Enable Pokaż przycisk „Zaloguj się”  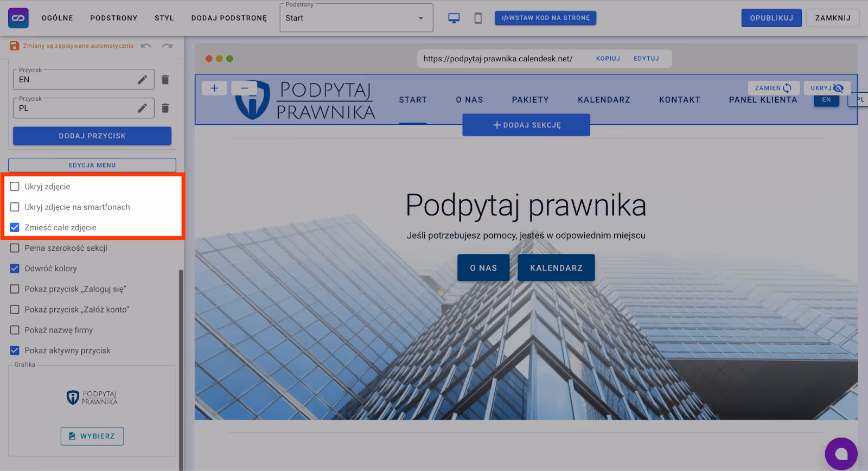(x=15, y=289)
